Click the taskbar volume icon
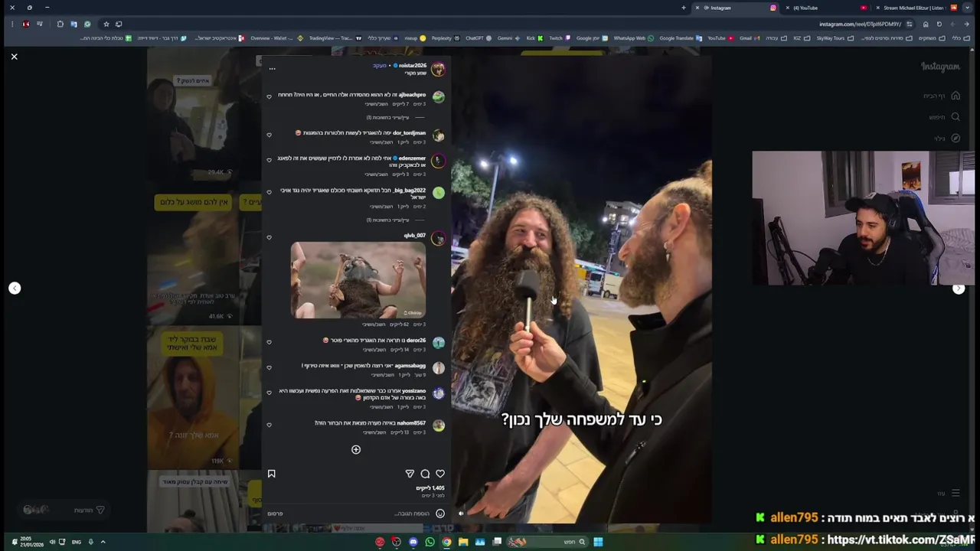 [x=52, y=542]
